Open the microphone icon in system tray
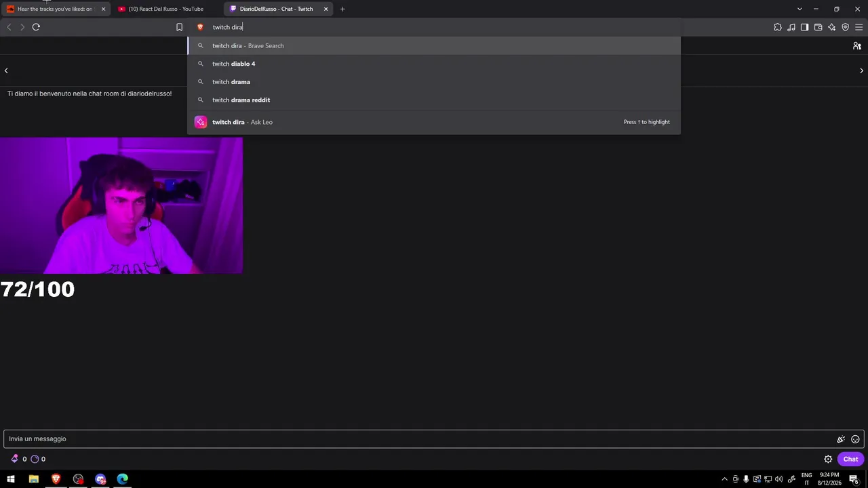Viewport: 868px width, 488px height. click(x=746, y=479)
